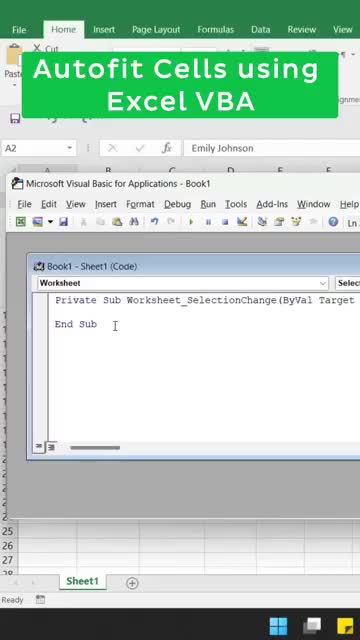Expand the Name Box dropdown arrow

69,148
